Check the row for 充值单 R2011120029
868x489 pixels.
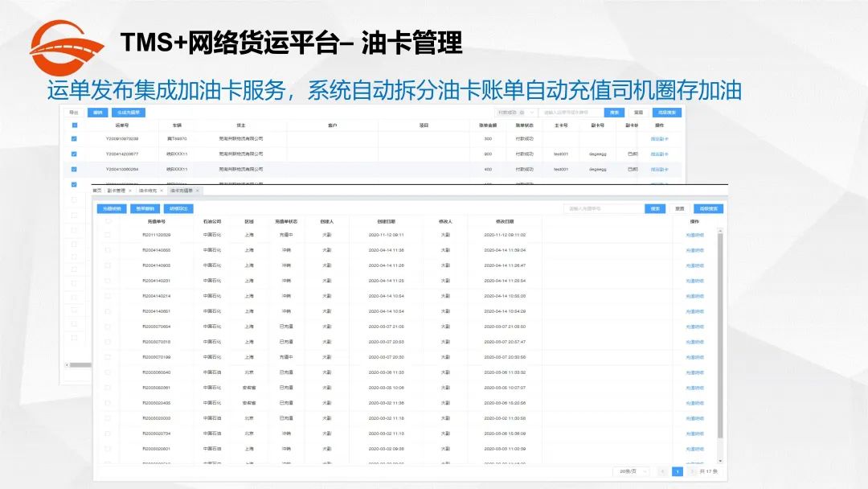[107, 236]
